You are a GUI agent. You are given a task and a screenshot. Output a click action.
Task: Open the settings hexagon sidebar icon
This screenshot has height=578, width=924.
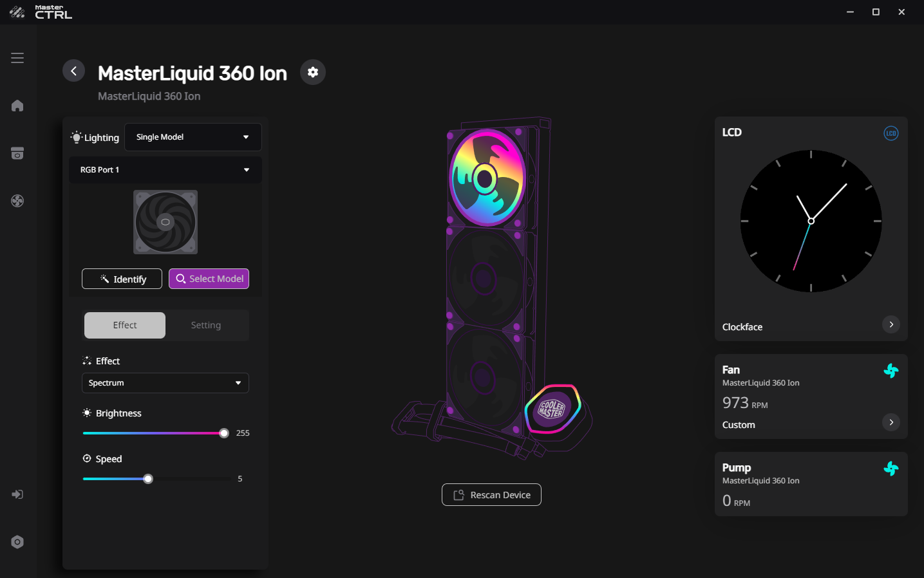click(17, 542)
